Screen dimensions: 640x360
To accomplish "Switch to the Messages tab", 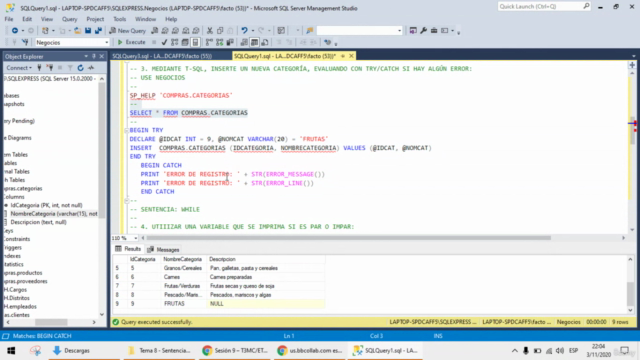I will [x=163, y=249].
